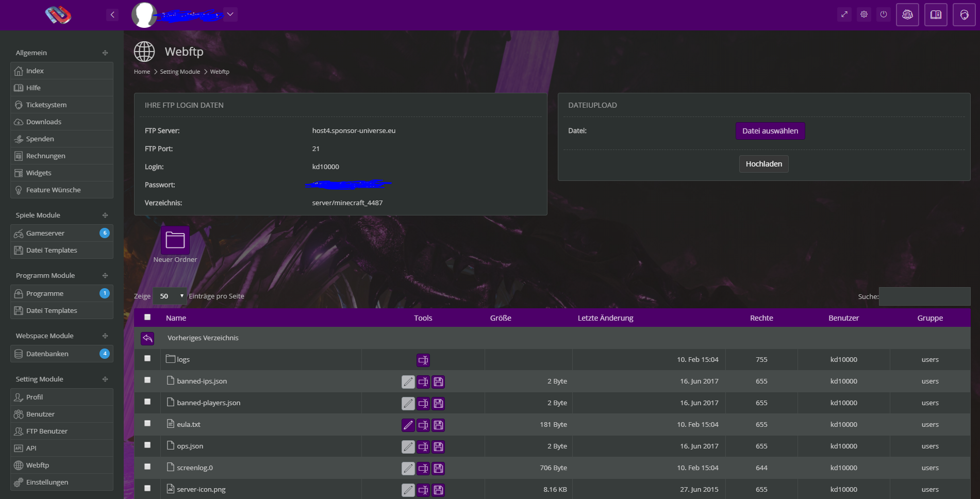Open the support headset icon in header
The image size is (980, 499).
click(x=964, y=14)
